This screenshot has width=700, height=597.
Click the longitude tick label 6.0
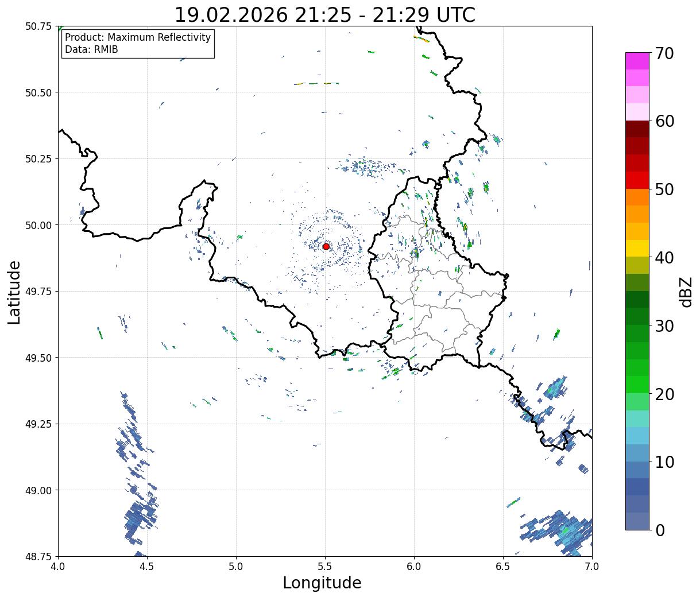pos(414,567)
